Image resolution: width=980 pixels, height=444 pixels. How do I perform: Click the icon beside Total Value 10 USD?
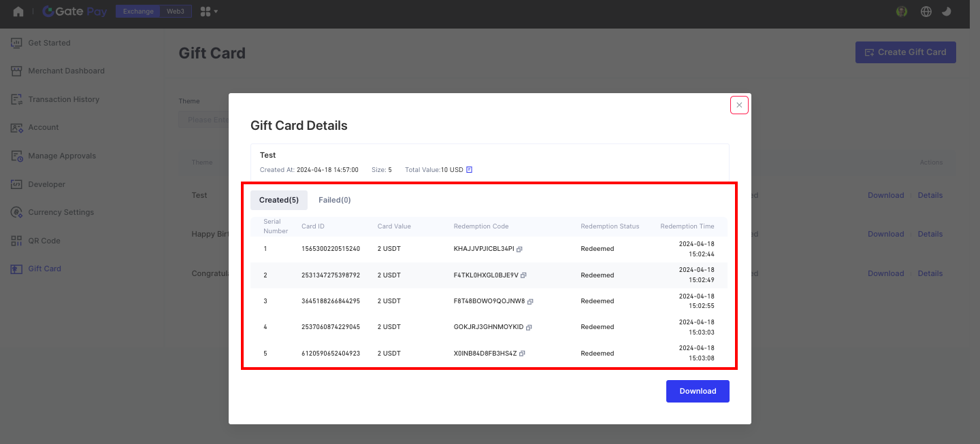pos(469,170)
